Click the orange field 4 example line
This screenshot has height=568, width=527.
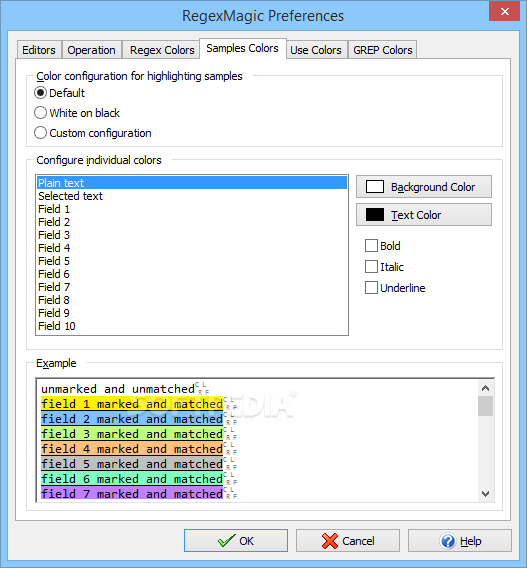coord(132,449)
